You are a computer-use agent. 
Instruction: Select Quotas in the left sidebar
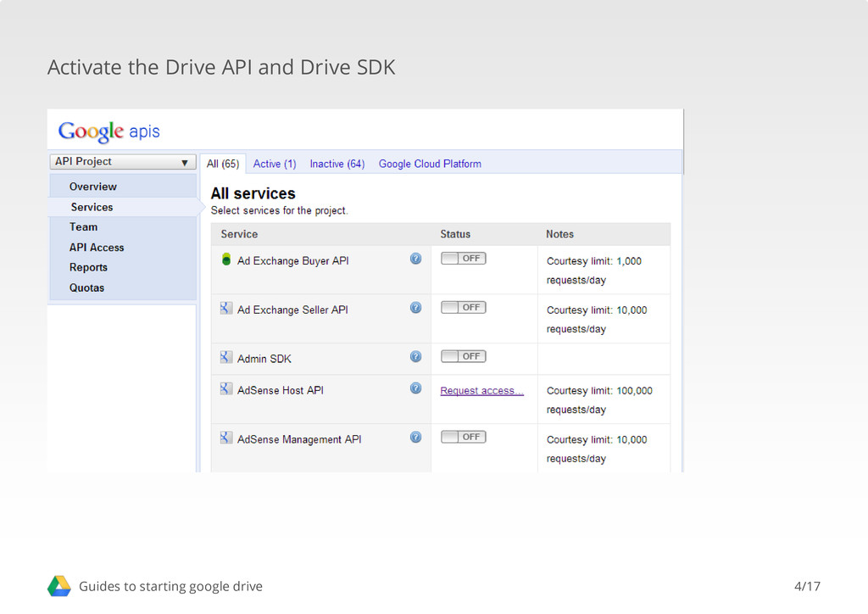point(86,288)
